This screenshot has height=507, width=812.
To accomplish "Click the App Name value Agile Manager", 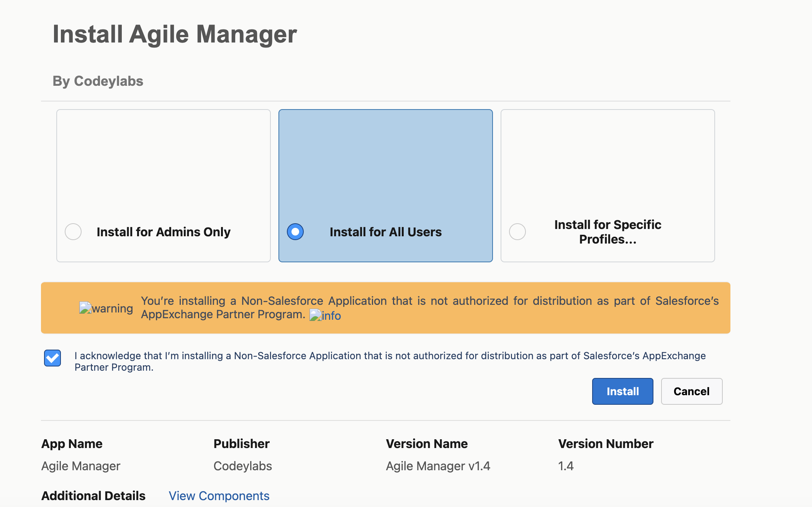I will (x=81, y=466).
